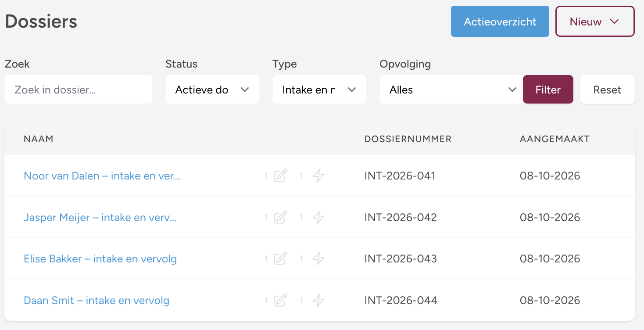Click the edit note icon for Jasper Meijer
The width and height of the screenshot is (644, 330).
(280, 217)
